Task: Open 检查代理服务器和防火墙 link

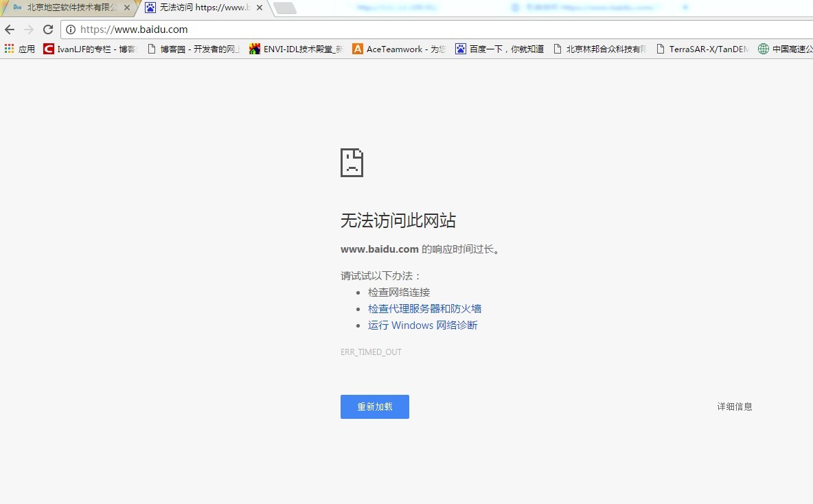Action: click(x=424, y=308)
